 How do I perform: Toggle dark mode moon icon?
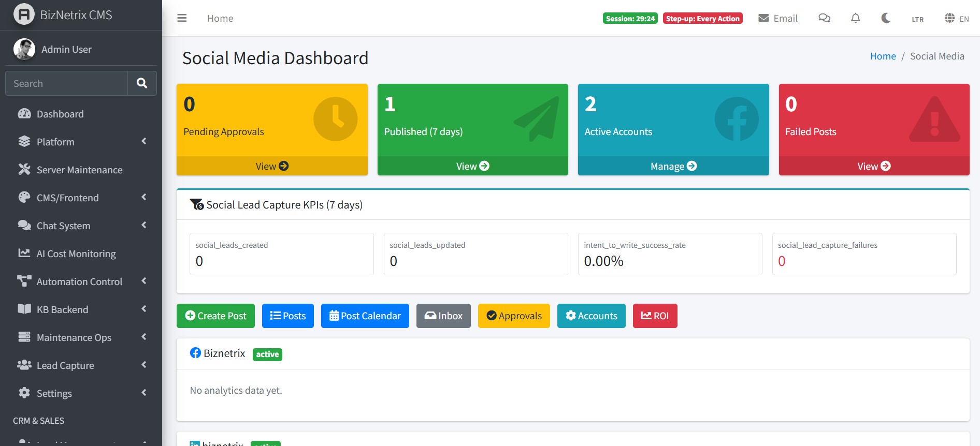(x=886, y=18)
